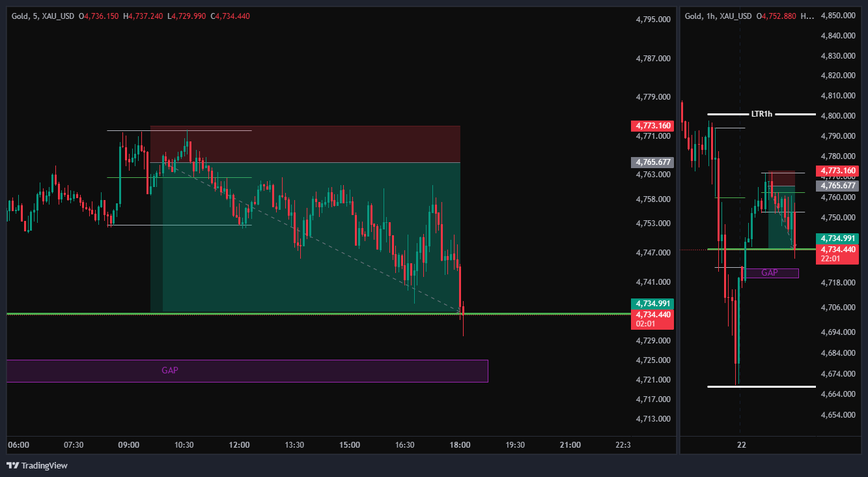868x477 pixels.
Task: Select the red stop-loss zone of short position
Action: (x=305, y=144)
